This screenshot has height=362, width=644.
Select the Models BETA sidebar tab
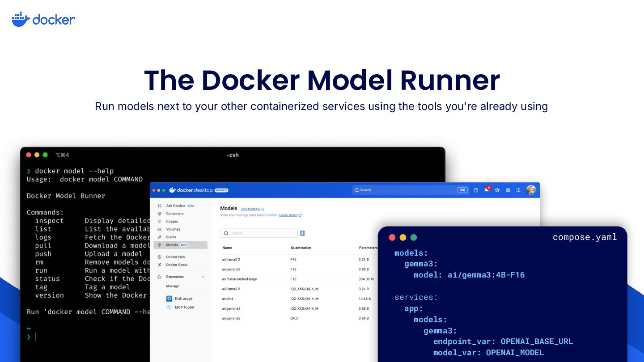pyautogui.click(x=180, y=245)
